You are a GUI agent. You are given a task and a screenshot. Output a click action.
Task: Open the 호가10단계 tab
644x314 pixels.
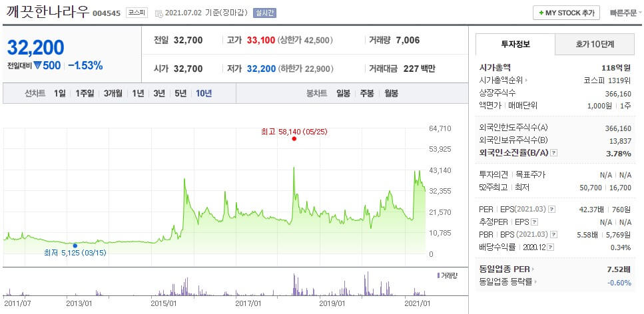[x=595, y=45]
